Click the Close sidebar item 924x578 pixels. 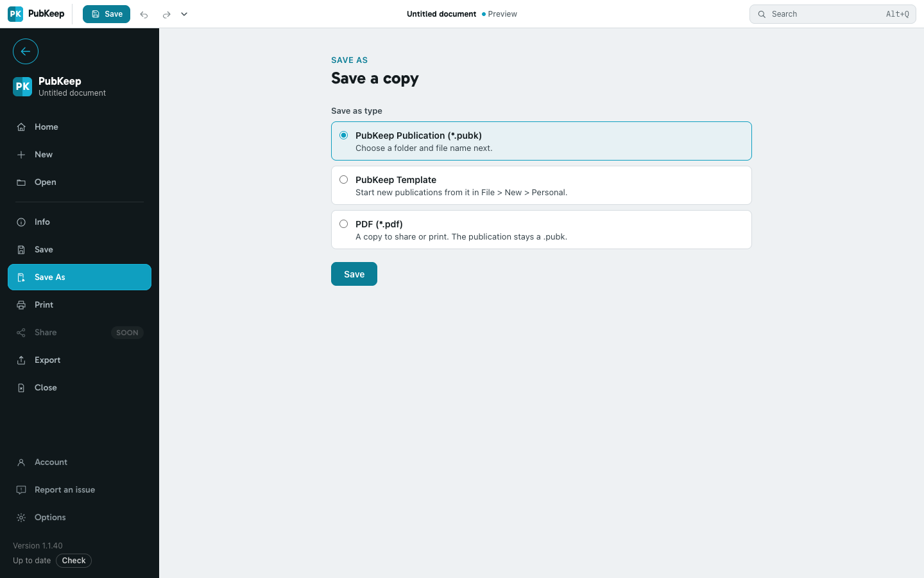80,388
